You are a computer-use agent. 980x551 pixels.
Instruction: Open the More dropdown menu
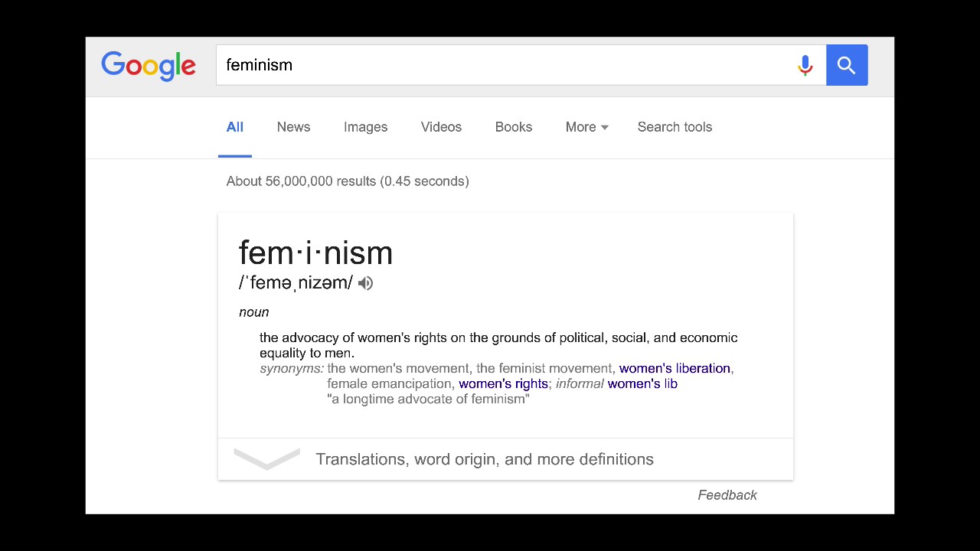(x=586, y=127)
